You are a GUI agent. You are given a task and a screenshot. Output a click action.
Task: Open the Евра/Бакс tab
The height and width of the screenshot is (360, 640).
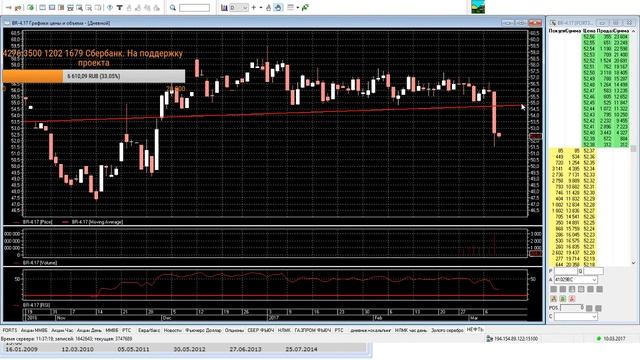pyautogui.click(x=149, y=330)
